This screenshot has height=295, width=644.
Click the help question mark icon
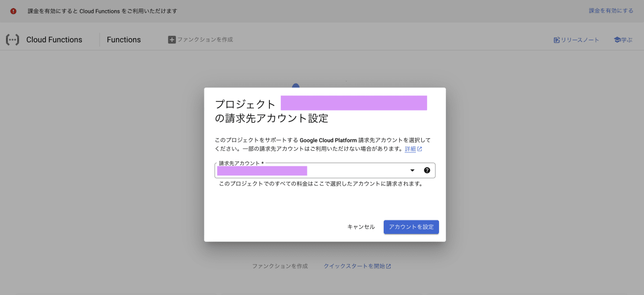pyautogui.click(x=427, y=171)
